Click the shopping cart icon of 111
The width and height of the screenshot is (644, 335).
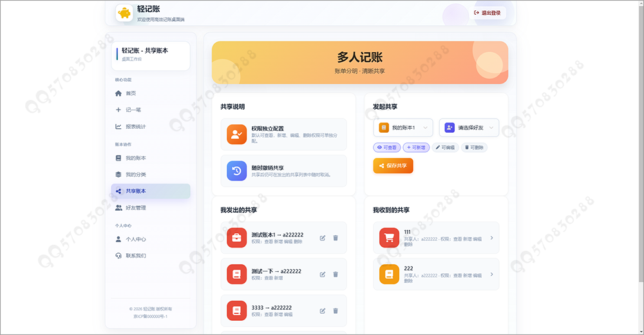tap(389, 238)
